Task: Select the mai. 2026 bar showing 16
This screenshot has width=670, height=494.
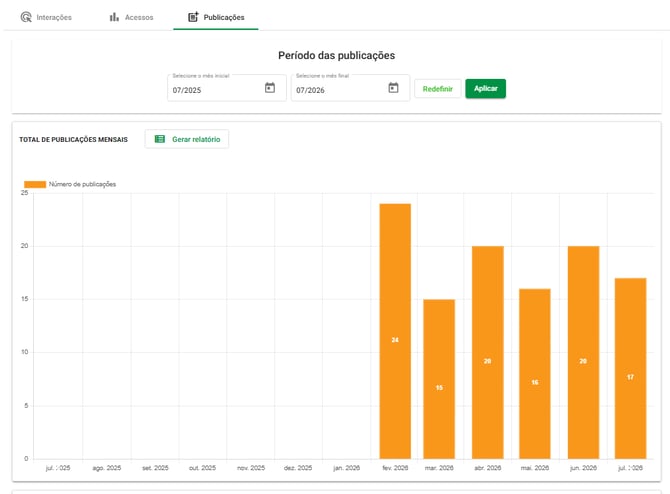Action: click(x=535, y=374)
